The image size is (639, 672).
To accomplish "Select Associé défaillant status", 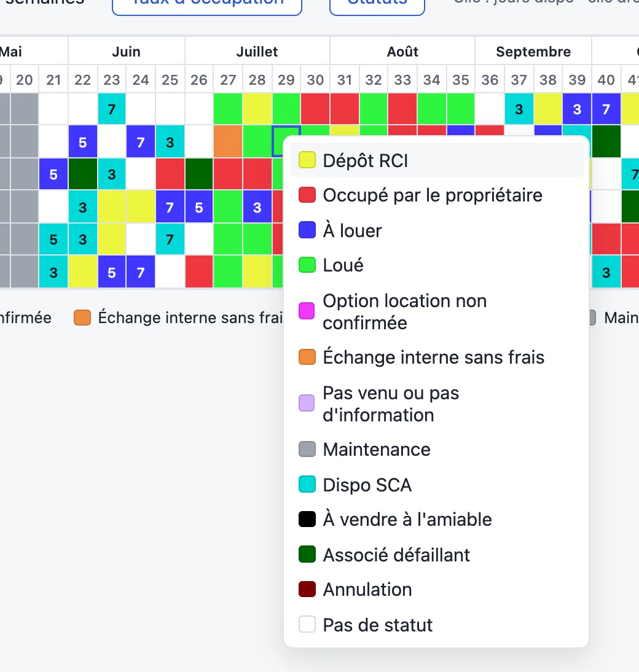I will [437, 555].
